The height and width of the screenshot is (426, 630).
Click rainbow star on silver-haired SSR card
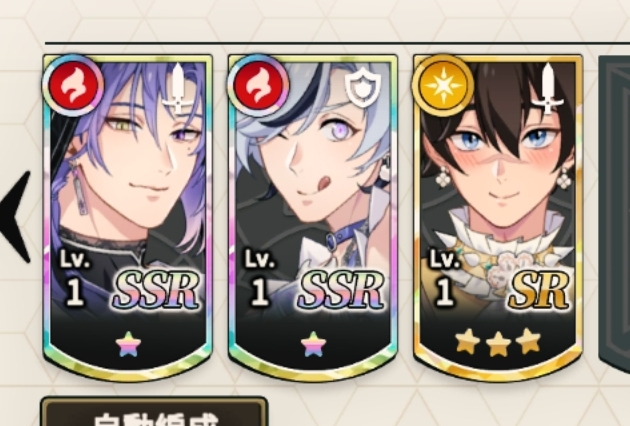[x=313, y=345]
